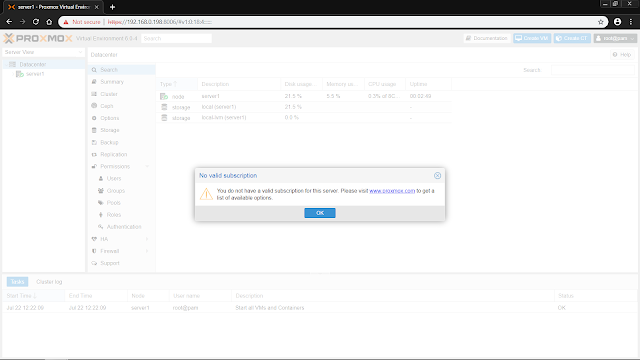Viewport: 640px width, 360px height.
Task: Click the Pools tags icon
Action: pos(101,202)
